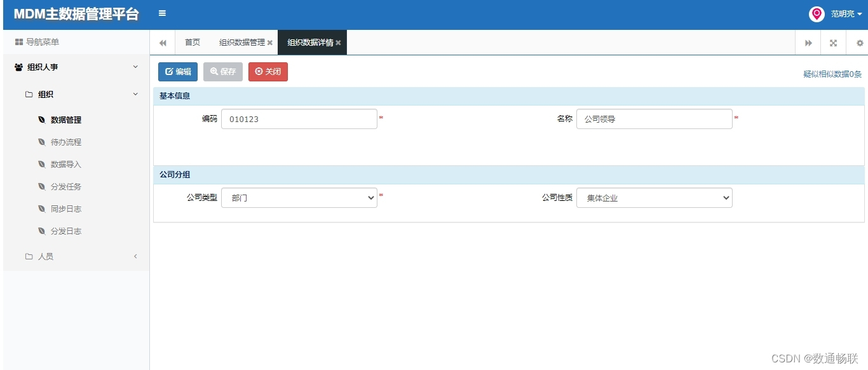Open 分发任务 in sidebar
The height and width of the screenshot is (370, 868).
(x=66, y=186)
